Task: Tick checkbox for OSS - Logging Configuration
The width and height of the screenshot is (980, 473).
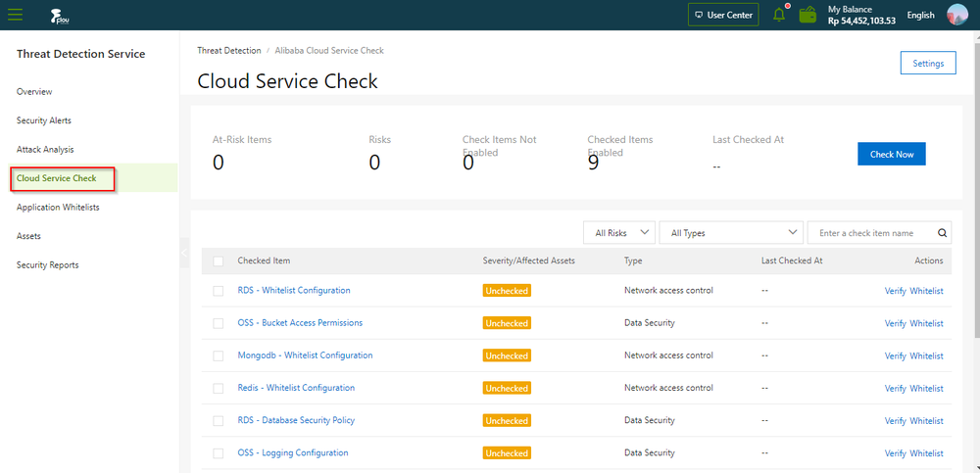Action: 219,453
